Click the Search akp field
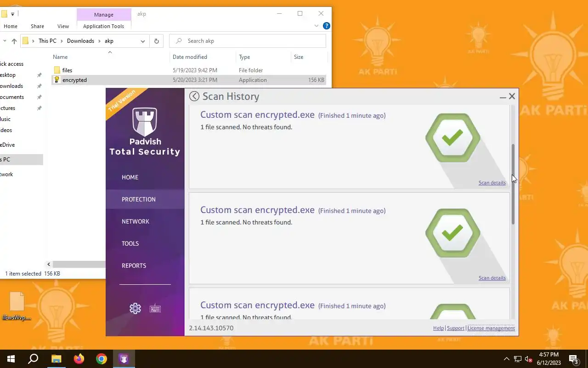This screenshot has height=368, width=588. [x=248, y=41]
